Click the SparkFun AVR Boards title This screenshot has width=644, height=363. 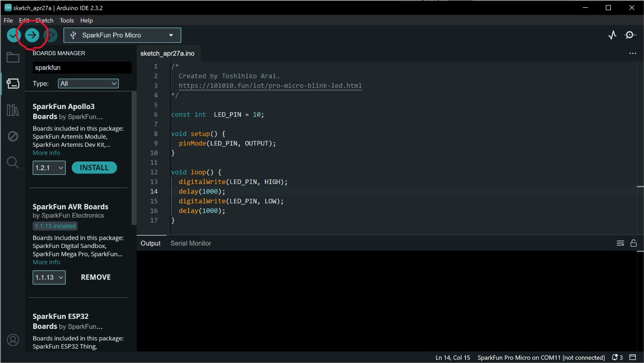[x=70, y=207]
